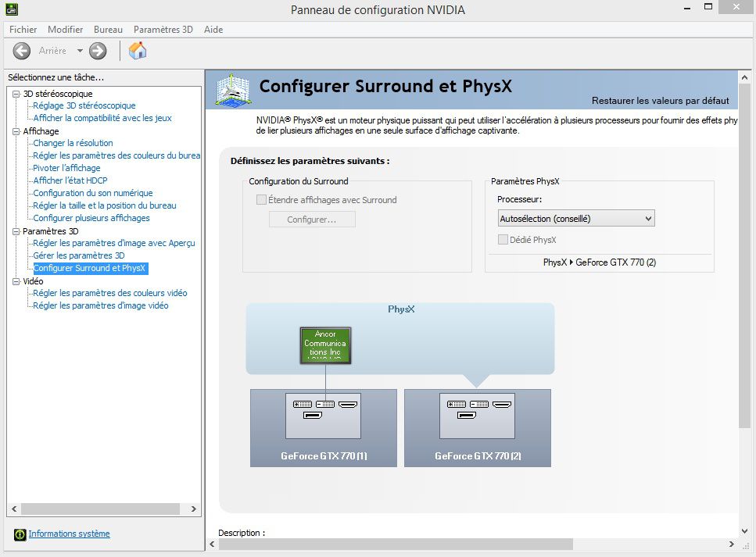The height and width of the screenshot is (557, 756).
Task: Click the task tree scroll-right arrow
Action: pos(193,509)
